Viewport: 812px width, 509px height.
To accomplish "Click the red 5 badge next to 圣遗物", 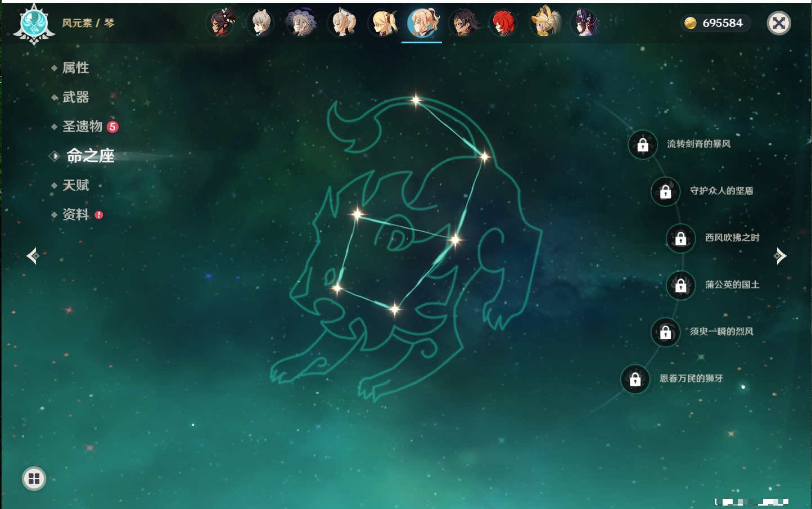I will [112, 127].
